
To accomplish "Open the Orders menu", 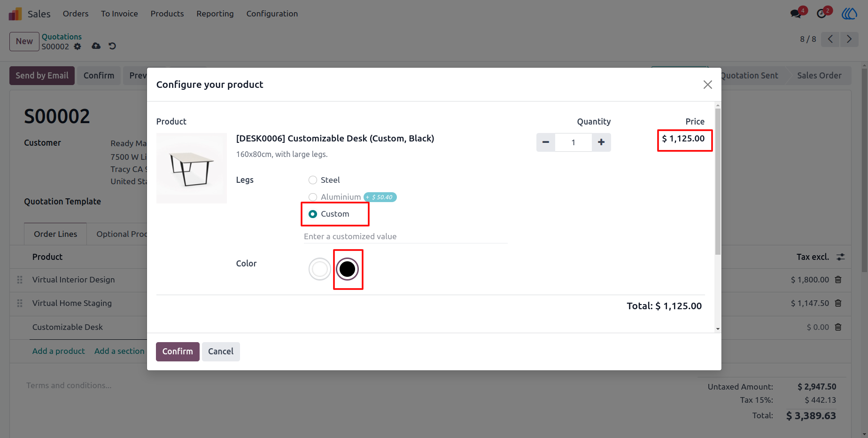I will coord(76,14).
